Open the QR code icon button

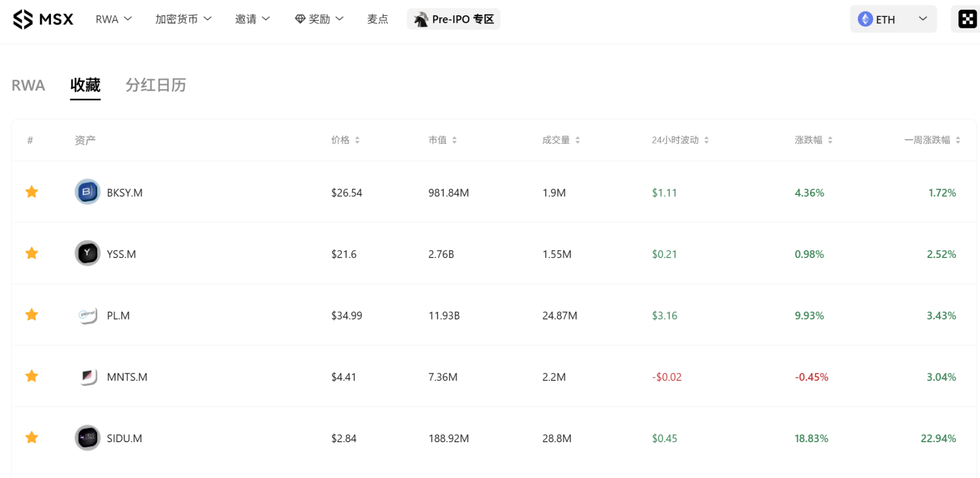(x=967, y=19)
